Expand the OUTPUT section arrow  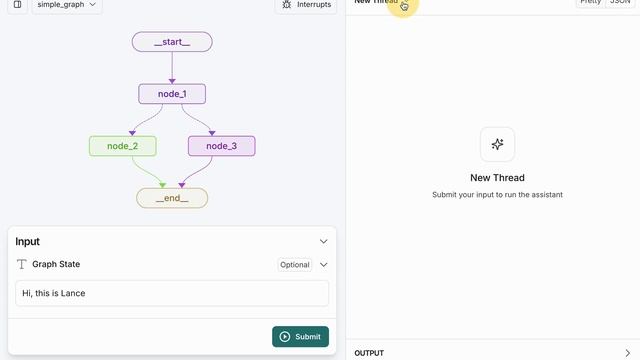[627, 353]
